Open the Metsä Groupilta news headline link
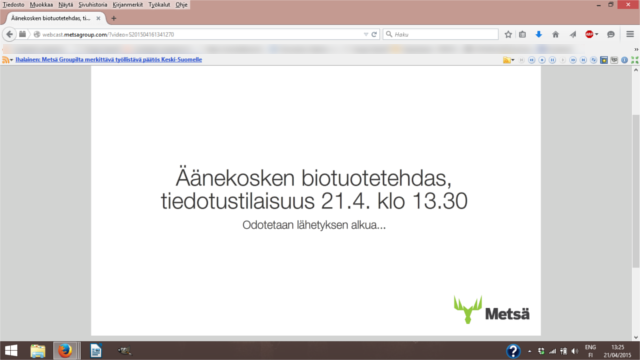 [109, 60]
